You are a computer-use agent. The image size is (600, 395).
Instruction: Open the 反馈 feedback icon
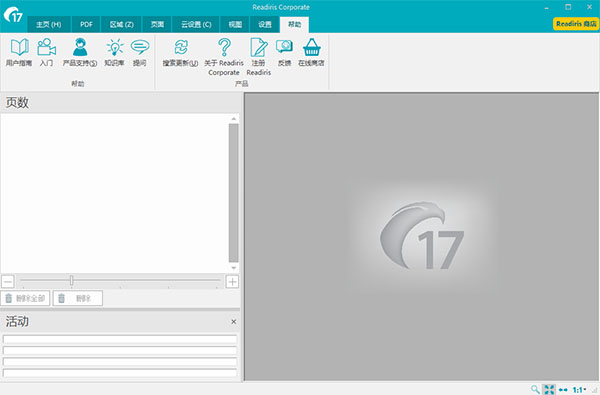click(284, 52)
